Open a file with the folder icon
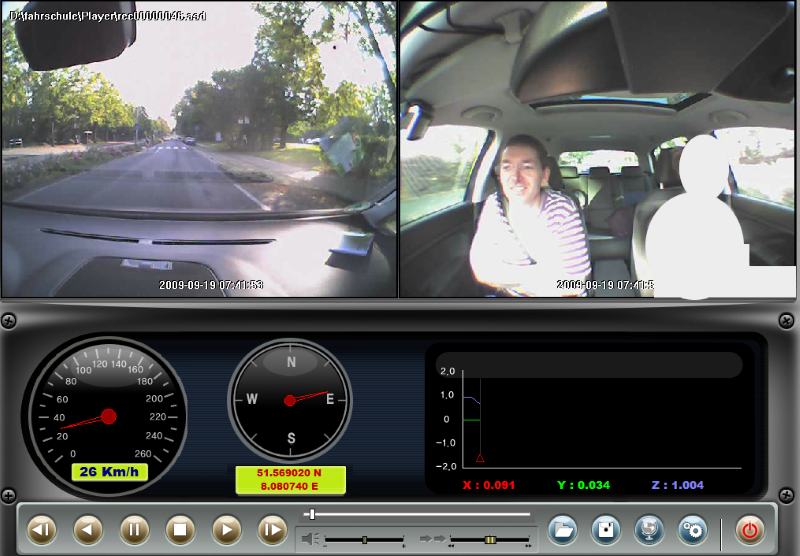The image size is (800, 556). 563,529
